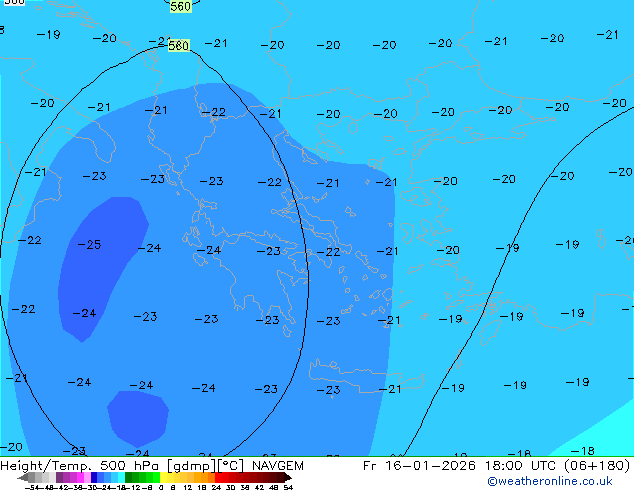Click the '24' label under the color legend

[216, 487]
